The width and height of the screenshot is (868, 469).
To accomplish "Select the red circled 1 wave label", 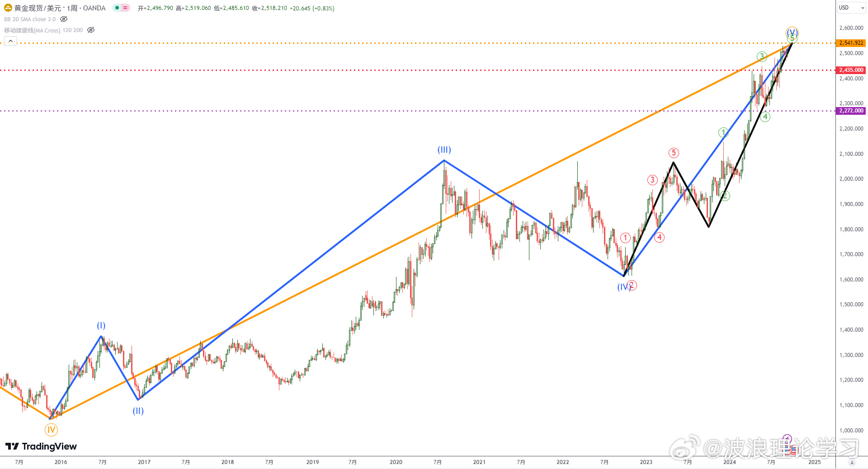I will [625, 238].
